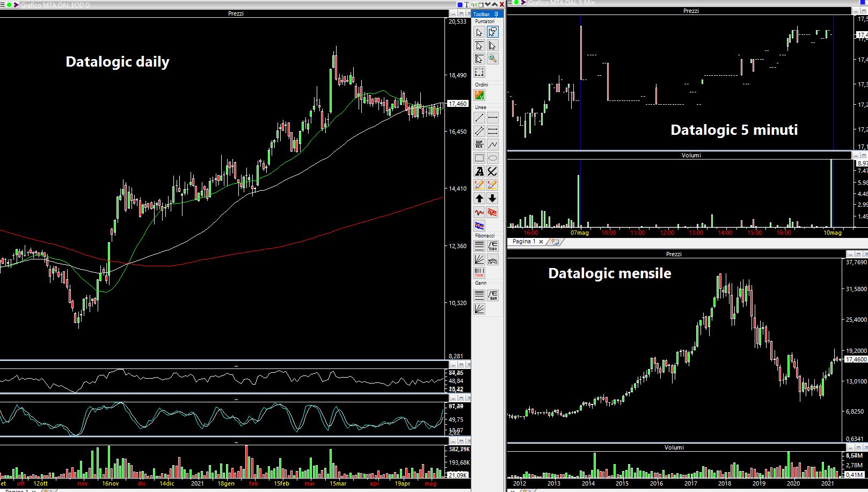
Task: Select the rectangle drawing tool
Action: pyautogui.click(x=479, y=158)
